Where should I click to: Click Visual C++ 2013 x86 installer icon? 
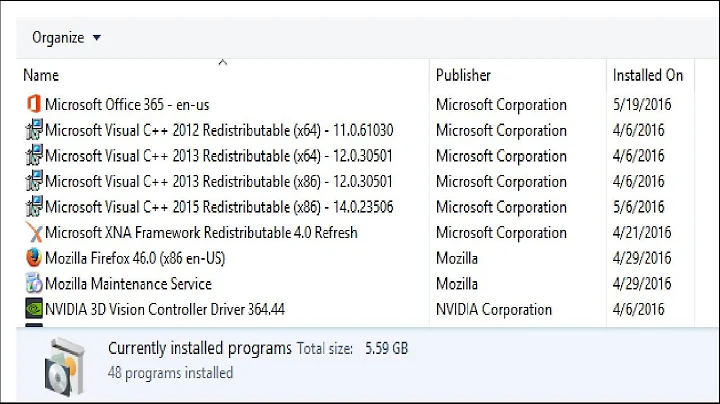pos(34,181)
